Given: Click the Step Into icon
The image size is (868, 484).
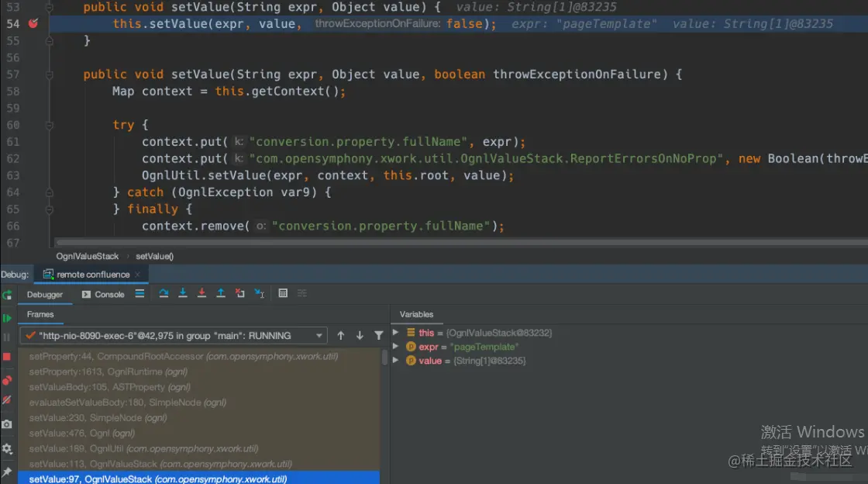Looking at the screenshot, I should pyautogui.click(x=183, y=293).
